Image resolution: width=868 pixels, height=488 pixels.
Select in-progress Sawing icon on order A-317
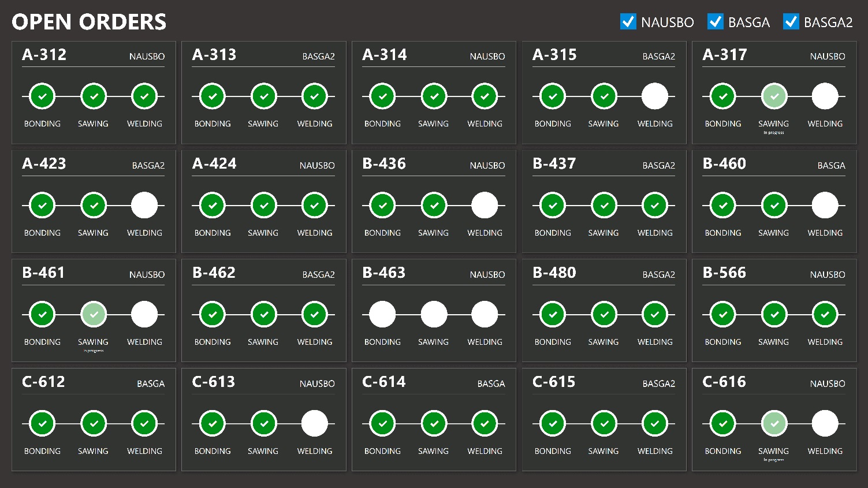774,96
